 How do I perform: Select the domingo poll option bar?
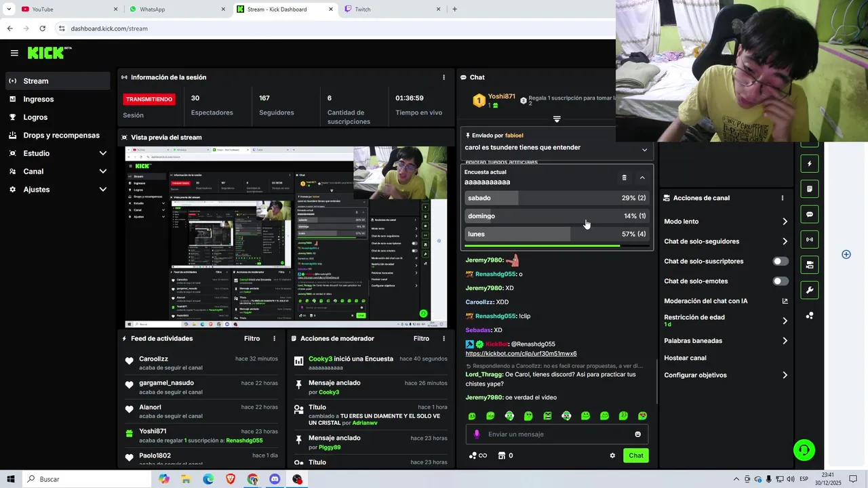click(557, 216)
